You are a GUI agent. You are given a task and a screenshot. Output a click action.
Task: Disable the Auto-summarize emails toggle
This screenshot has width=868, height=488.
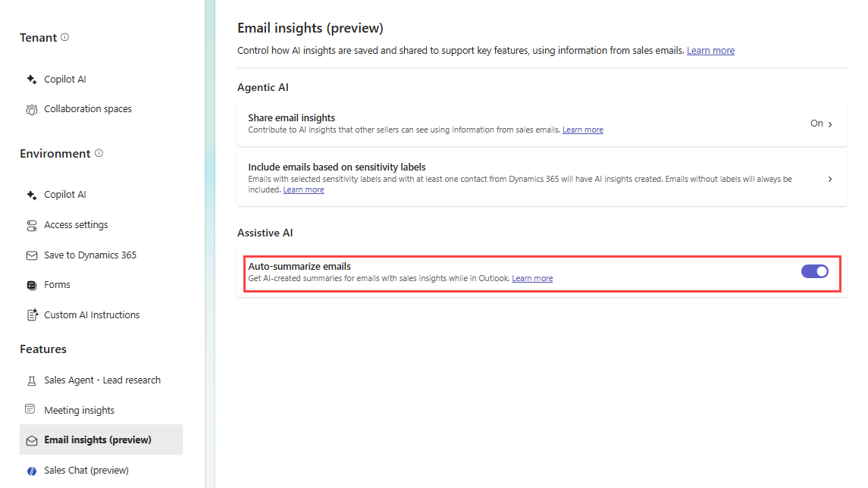815,271
